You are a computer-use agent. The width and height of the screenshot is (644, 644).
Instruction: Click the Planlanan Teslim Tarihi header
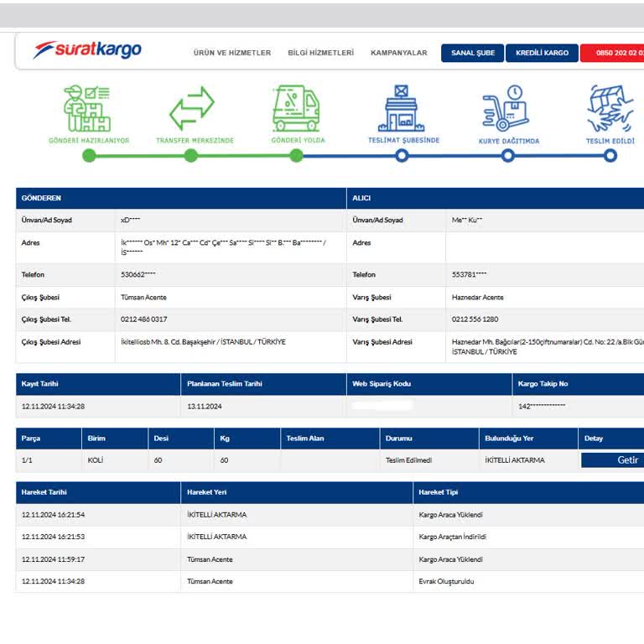point(263,383)
